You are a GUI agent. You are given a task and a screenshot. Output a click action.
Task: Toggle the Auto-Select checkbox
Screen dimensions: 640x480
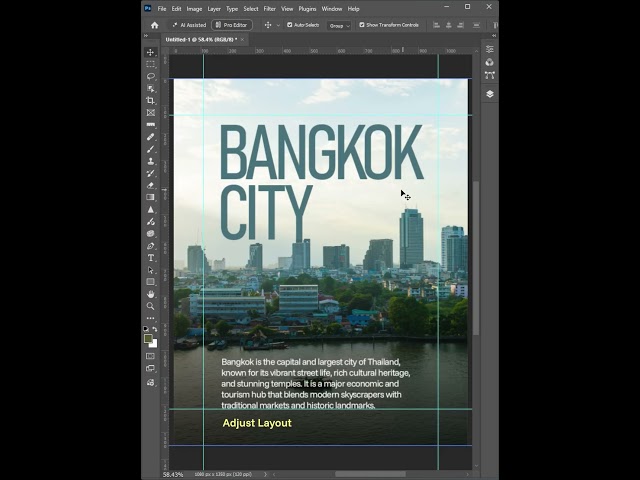click(290, 25)
